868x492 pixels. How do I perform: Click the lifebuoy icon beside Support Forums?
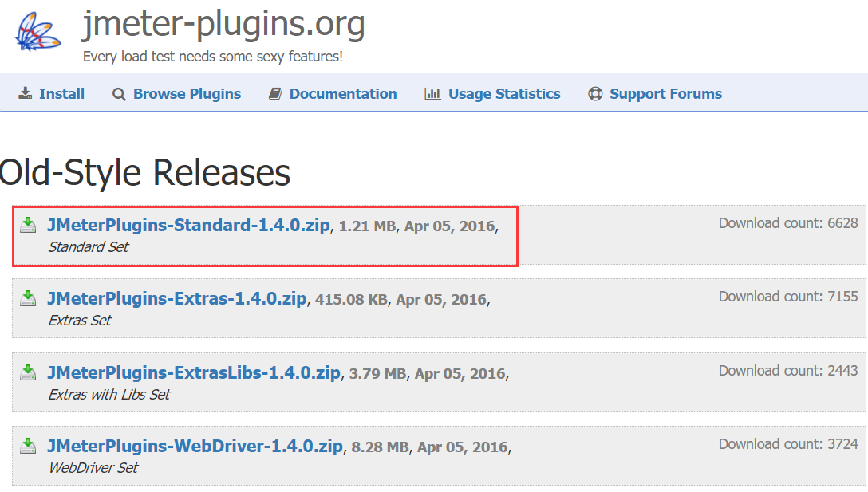595,94
